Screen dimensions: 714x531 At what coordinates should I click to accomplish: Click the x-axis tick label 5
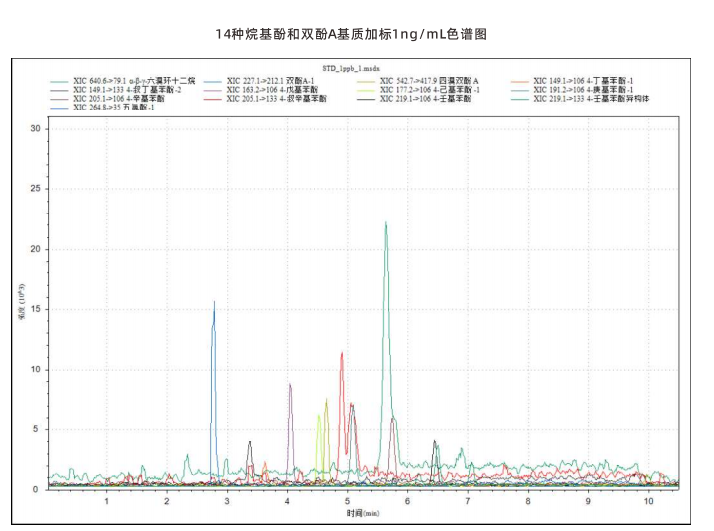tap(347, 501)
